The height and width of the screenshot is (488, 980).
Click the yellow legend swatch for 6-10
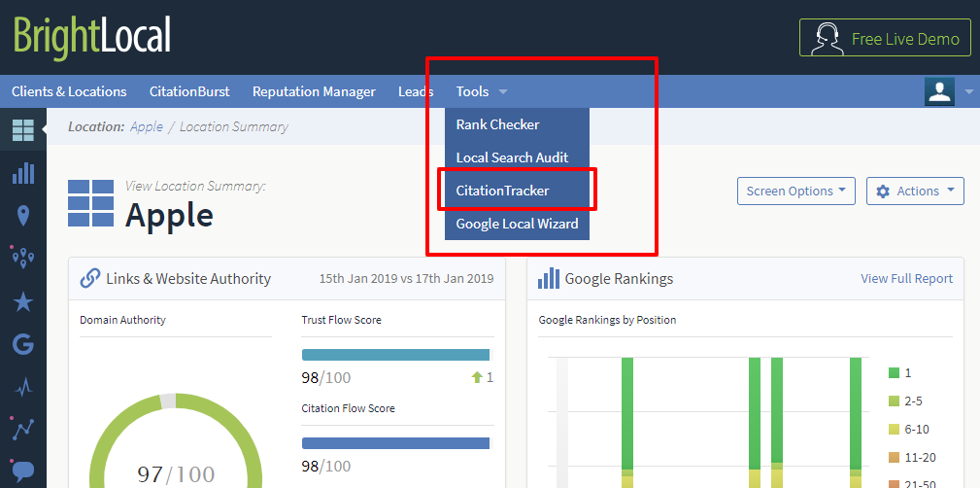(x=894, y=430)
